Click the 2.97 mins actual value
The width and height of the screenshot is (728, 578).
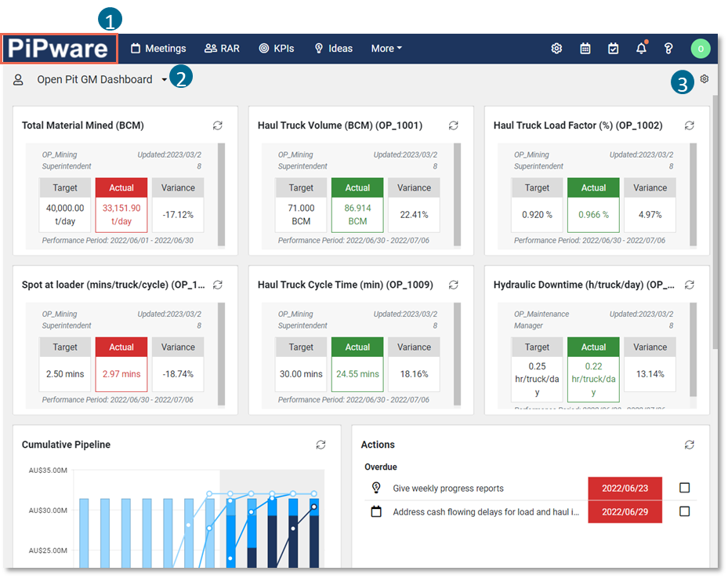click(x=121, y=374)
